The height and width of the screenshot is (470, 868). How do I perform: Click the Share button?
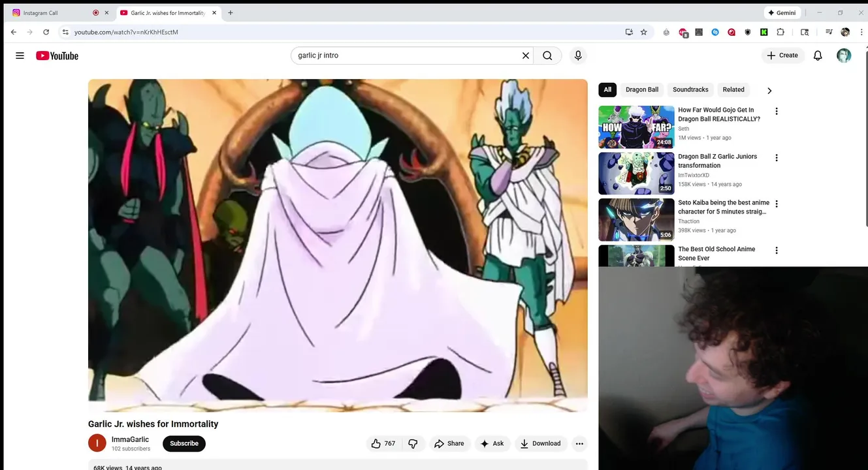point(449,443)
